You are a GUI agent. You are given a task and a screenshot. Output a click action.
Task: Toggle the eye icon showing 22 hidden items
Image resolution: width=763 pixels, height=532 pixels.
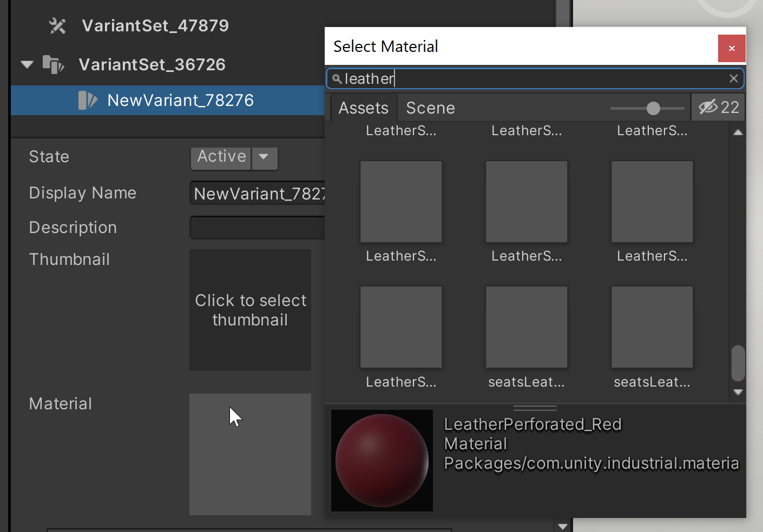pos(718,107)
